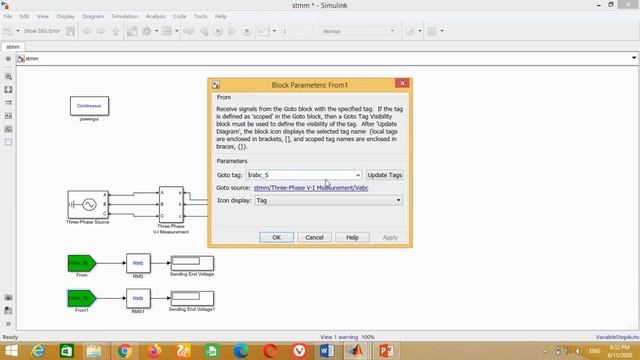The width and height of the screenshot is (640, 360).
Task: Expand dropdown arrow next to configuration gear
Action: pos(156,31)
